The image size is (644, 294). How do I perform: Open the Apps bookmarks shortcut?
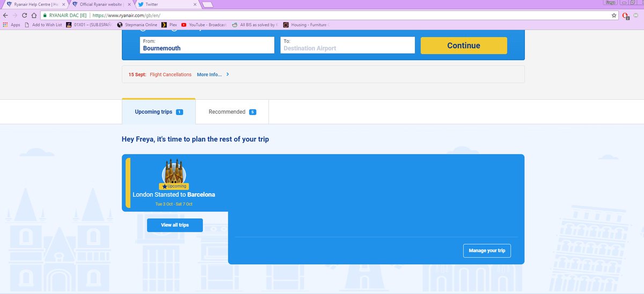click(12, 25)
